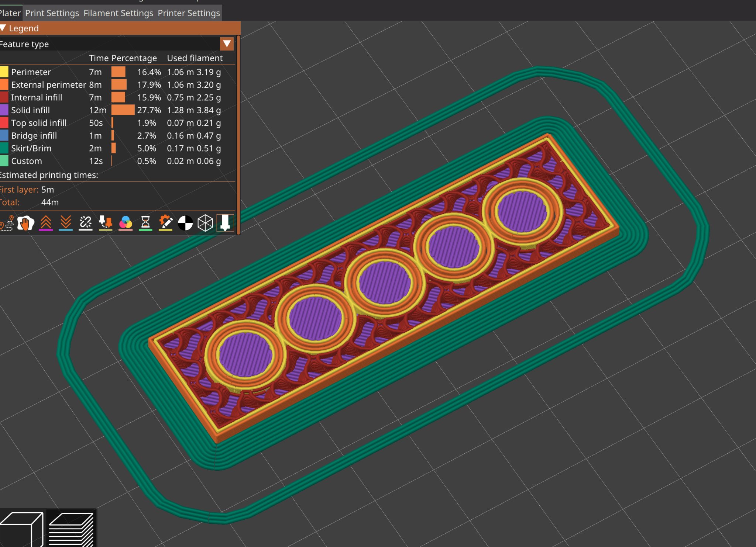
Task: Toggle travel moves visibility icon
Action: coord(7,223)
